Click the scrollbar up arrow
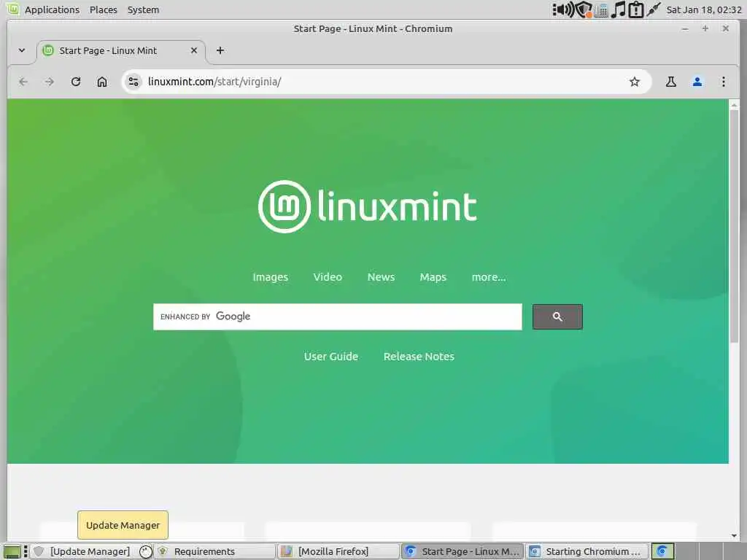747x560 pixels. [x=734, y=105]
